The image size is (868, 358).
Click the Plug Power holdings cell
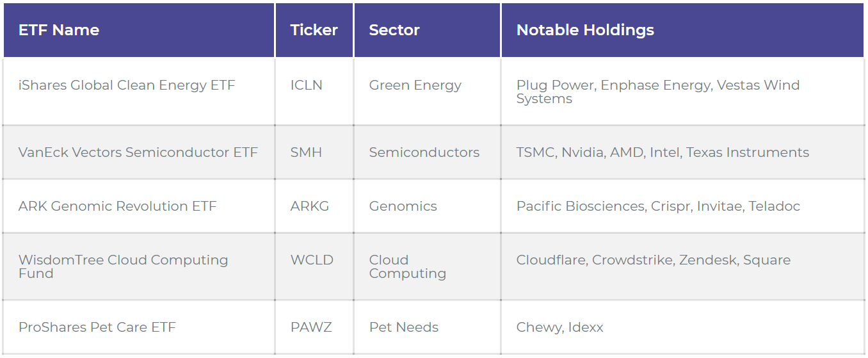[x=657, y=92]
